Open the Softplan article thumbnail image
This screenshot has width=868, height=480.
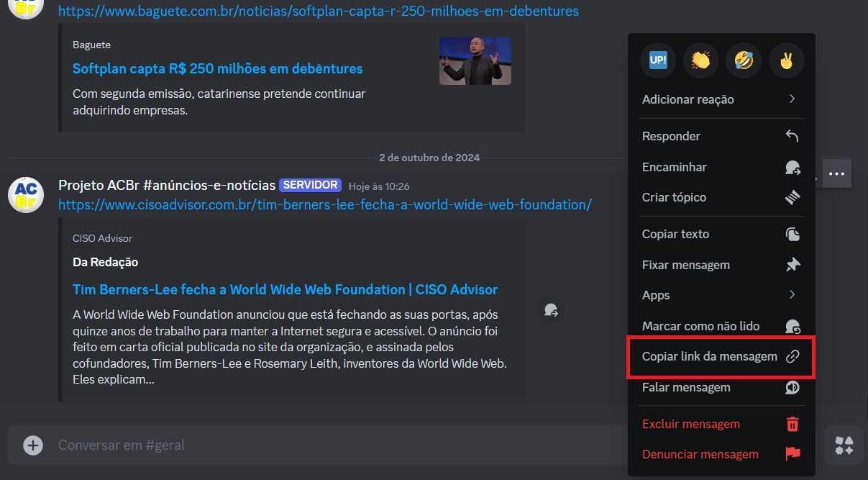475,61
